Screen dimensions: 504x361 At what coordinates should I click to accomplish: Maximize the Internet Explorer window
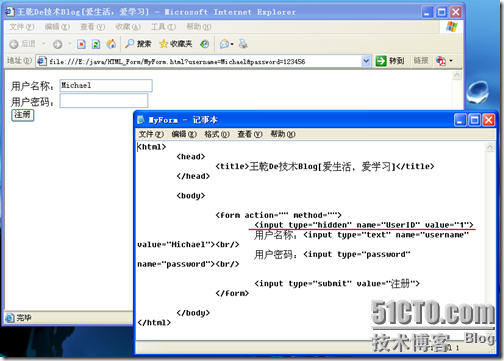pyautogui.click(x=442, y=12)
